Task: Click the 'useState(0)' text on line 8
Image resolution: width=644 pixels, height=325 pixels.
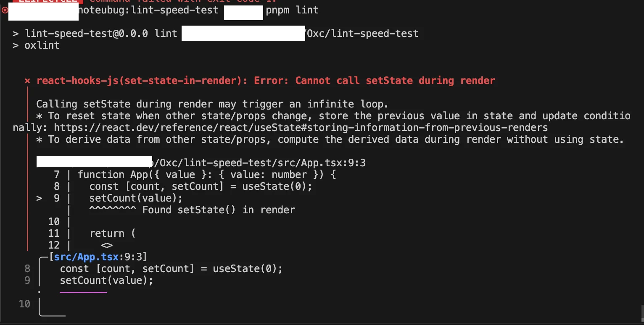Action: [x=277, y=186]
